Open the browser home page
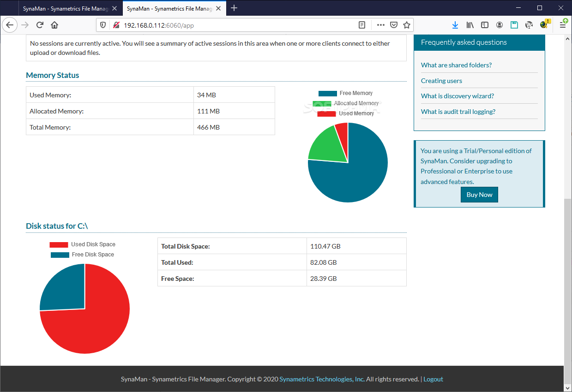Viewport: 572px width, 392px height. point(54,25)
